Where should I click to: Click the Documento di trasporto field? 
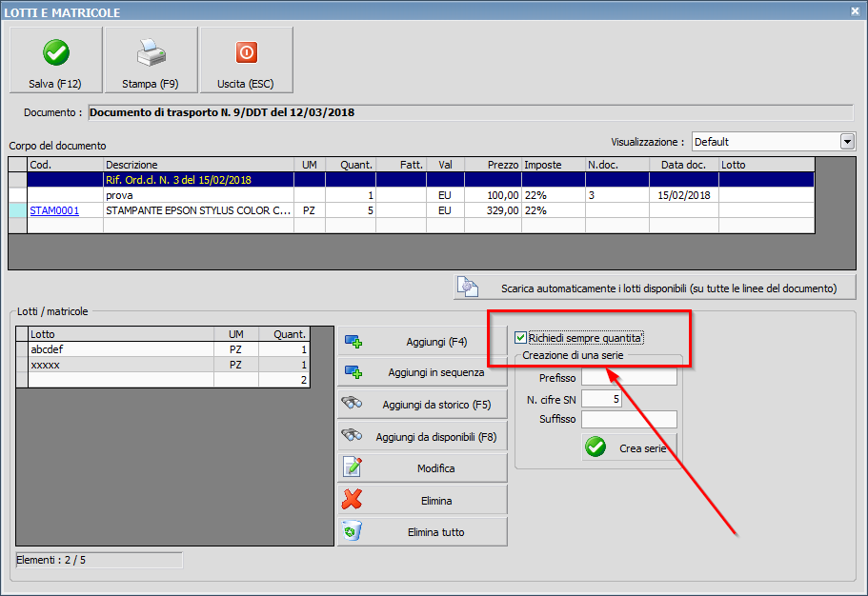pos(471,112)
